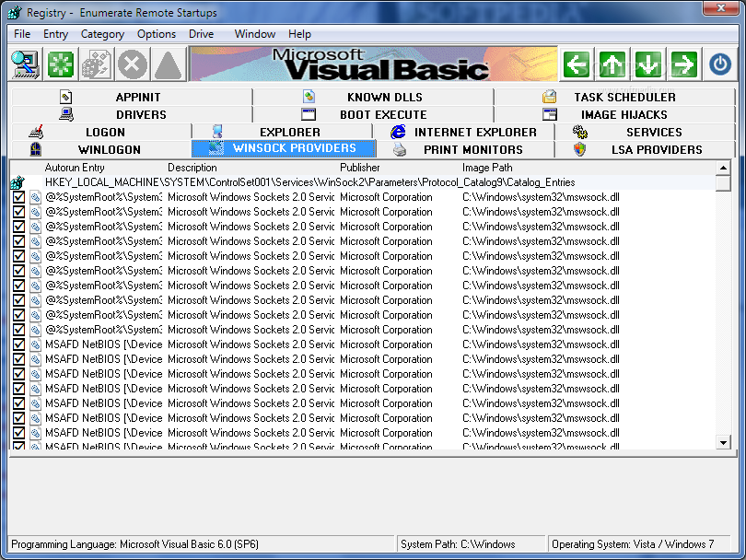Click the Autorun Entry column header
Image resolution: width=746 pixels, height=560 pixels.
pyautogui.click(x=75, y=168)
